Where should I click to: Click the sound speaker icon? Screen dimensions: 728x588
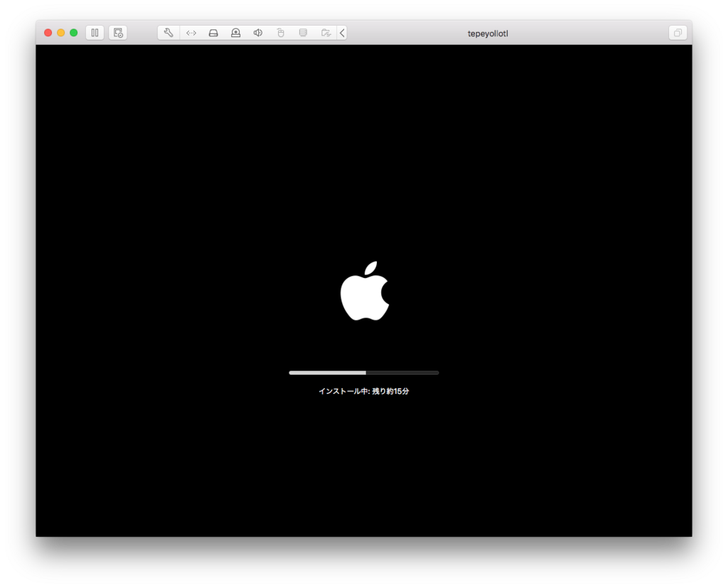click(258, 33)
